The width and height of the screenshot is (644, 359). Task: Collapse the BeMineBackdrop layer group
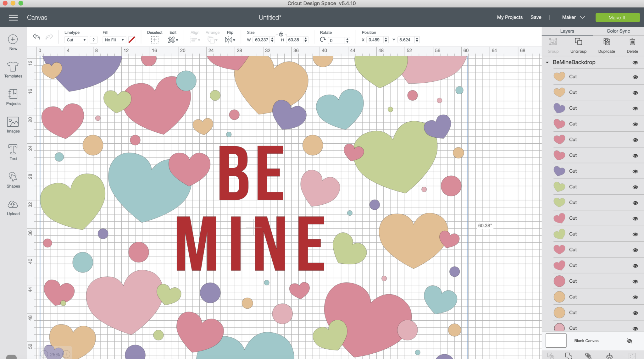(548, 62)
